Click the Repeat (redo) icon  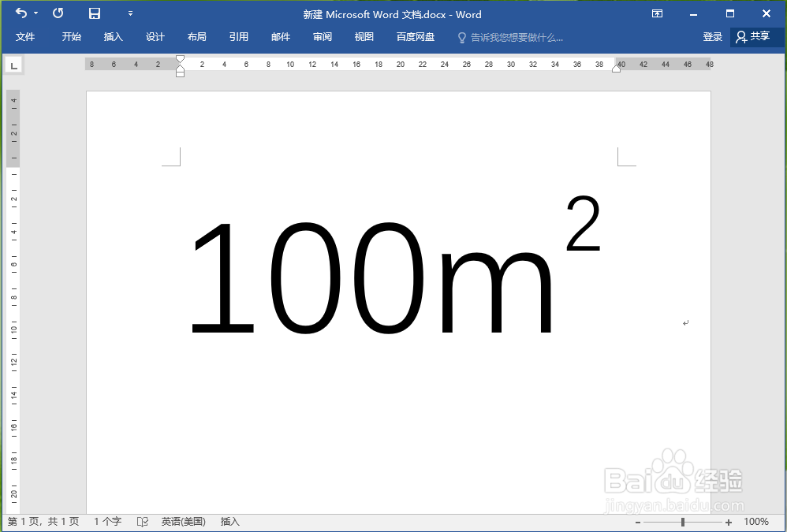point(57,13)
